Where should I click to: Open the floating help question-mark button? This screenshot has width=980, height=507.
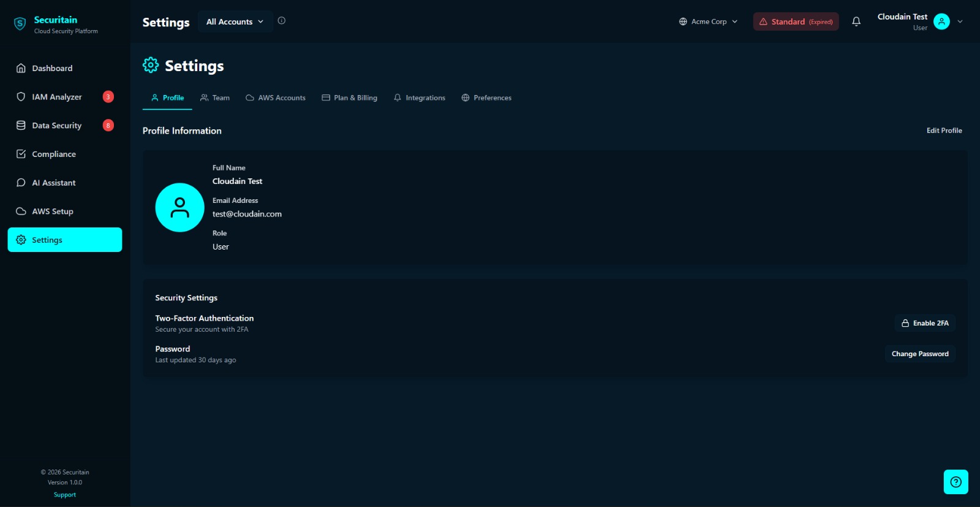click(956, 482)
